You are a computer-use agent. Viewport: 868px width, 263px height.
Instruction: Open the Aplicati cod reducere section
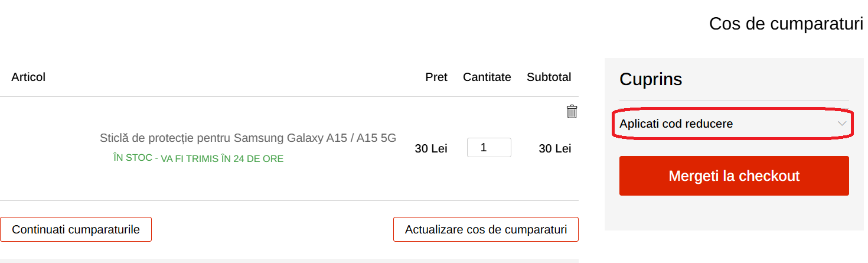[676, 124]
